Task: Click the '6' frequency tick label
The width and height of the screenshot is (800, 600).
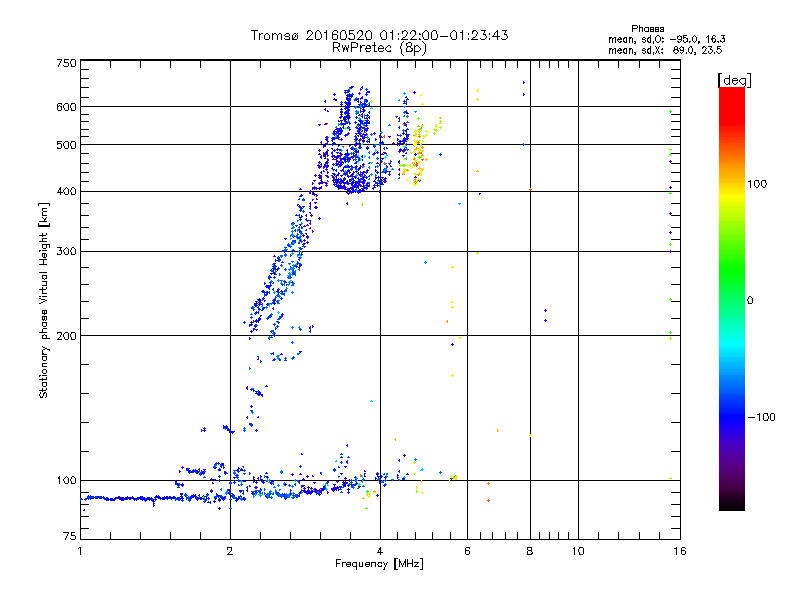Action: tap(467, 551)
